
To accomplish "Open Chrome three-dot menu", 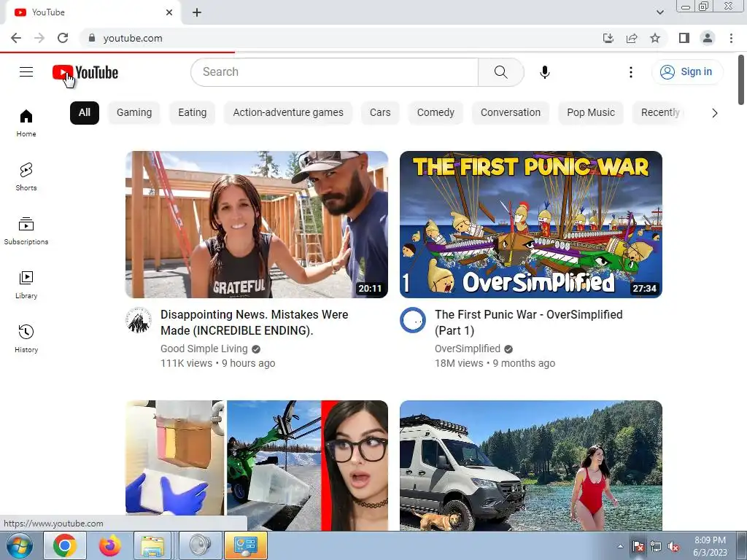I will pos(731,38).
